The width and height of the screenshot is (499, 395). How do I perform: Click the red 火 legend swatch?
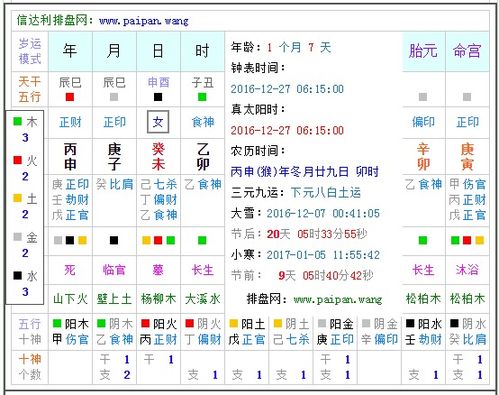point(17,160)
